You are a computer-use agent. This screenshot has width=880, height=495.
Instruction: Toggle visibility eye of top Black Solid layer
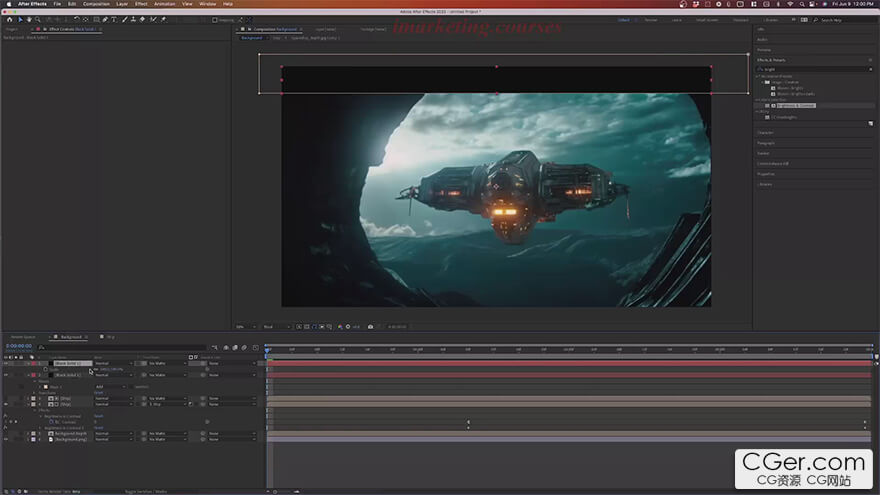(6, 363)
